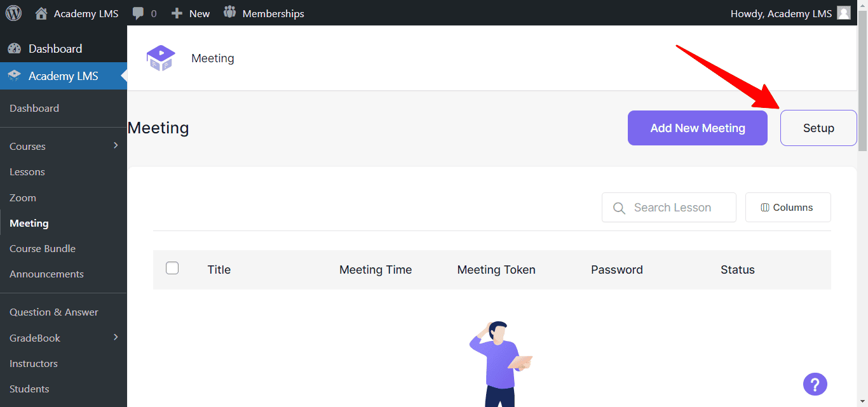
Task: Click the purple help question mark button
Action: pos(815,384)
